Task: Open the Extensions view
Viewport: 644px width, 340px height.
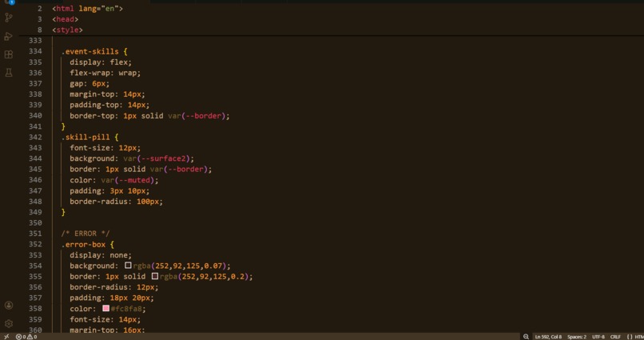Action: pos(9,54)
